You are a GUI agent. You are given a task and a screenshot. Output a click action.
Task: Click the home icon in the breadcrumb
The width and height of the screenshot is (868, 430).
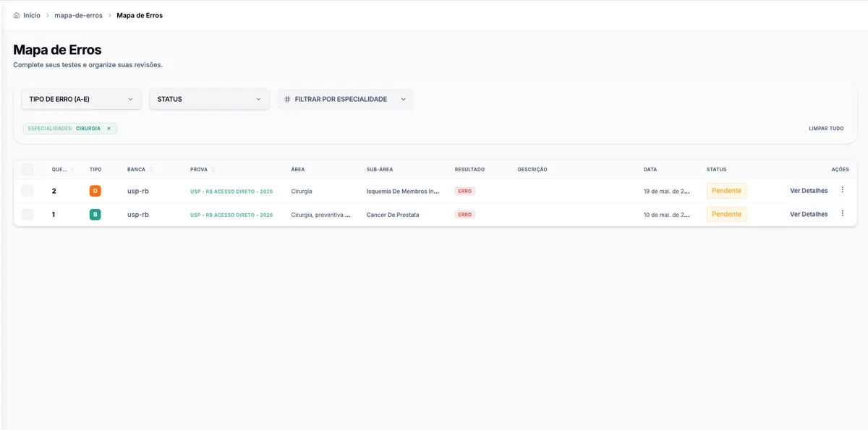click(17, 15)
